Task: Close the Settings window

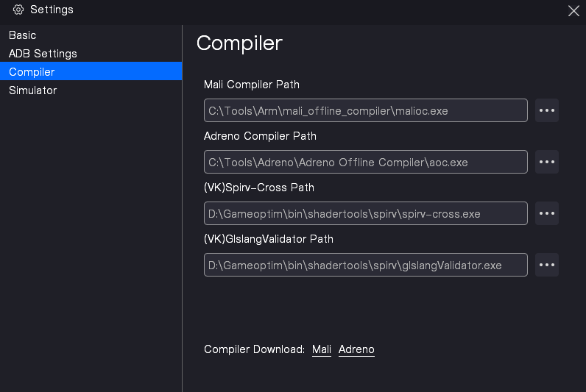Action: point(573,11)
